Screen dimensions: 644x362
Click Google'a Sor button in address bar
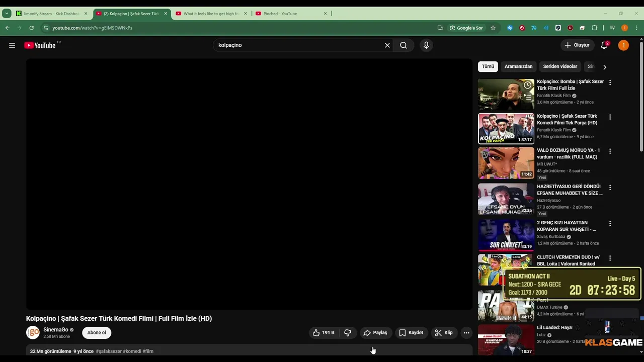(x=466, y=28)
